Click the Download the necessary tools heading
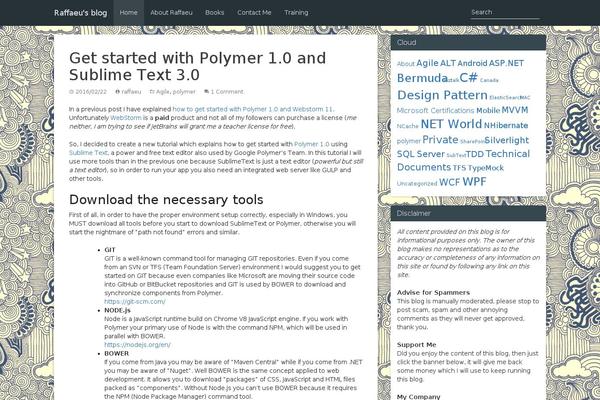The image size is (600, 400). [166, 200]
